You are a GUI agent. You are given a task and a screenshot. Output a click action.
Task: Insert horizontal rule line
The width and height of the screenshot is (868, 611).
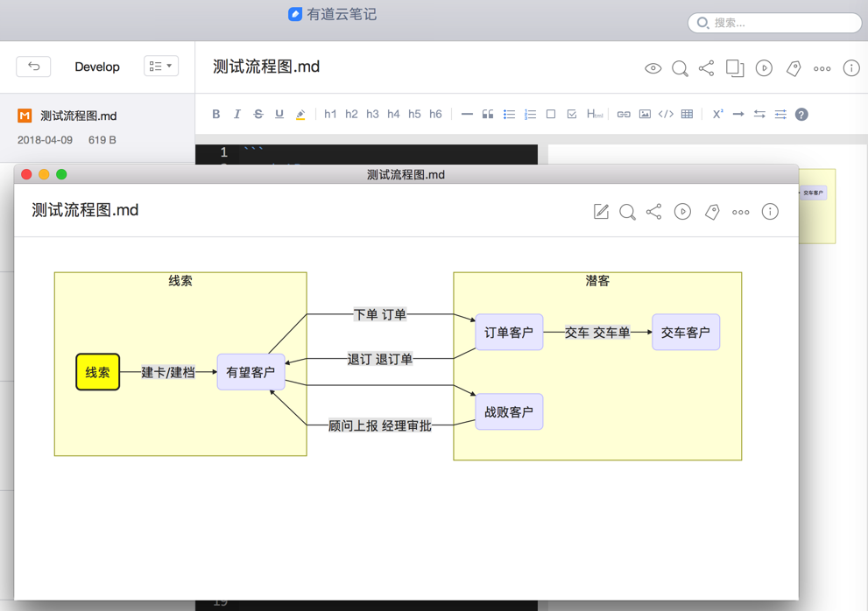pyautogui.click(x=467, y=114)
